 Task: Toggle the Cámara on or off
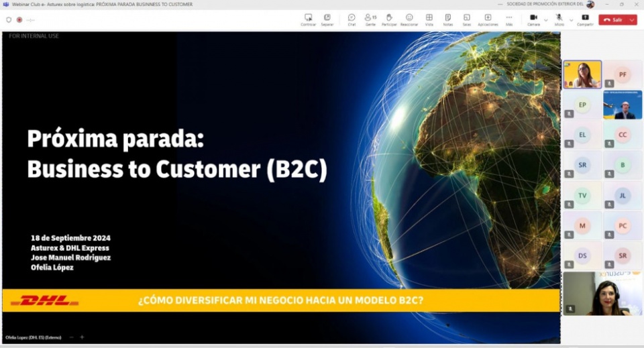533,17
